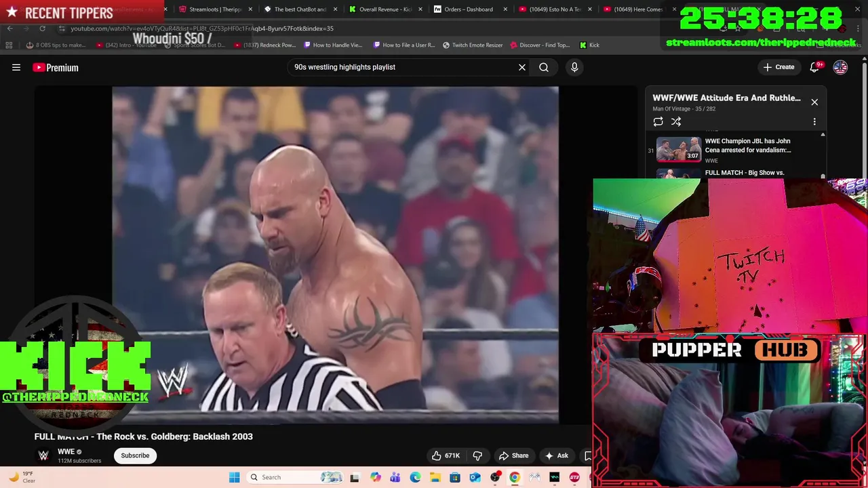Run search with the magnifier button
The height and width of the screenshot is (488, 868).
(x=544, y=67)
